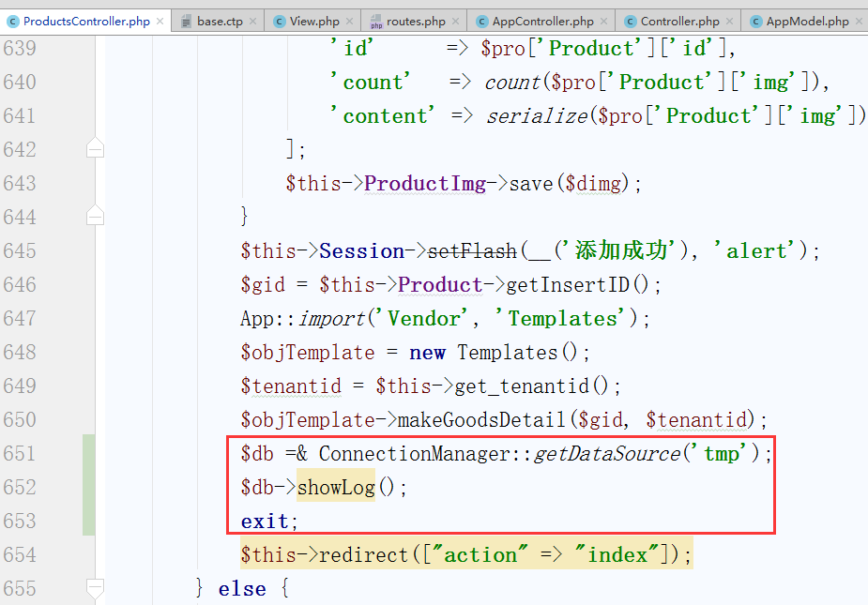
Task: Open the Controller.php tab
Action: click(x=679, y=21)
